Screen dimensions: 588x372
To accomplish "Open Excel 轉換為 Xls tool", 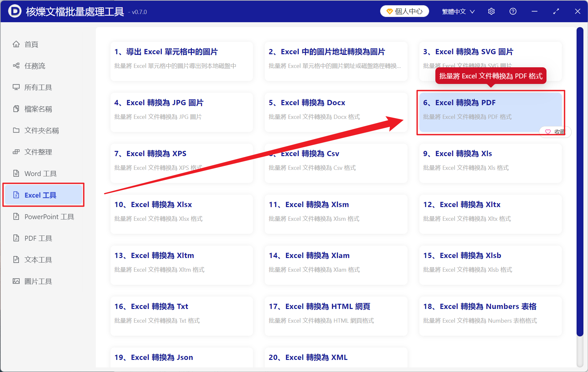I will click(x=490, y=163).
